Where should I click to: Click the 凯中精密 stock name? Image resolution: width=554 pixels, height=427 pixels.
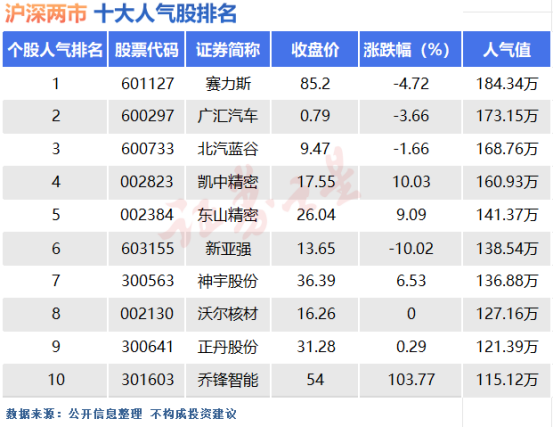point(228,182)
